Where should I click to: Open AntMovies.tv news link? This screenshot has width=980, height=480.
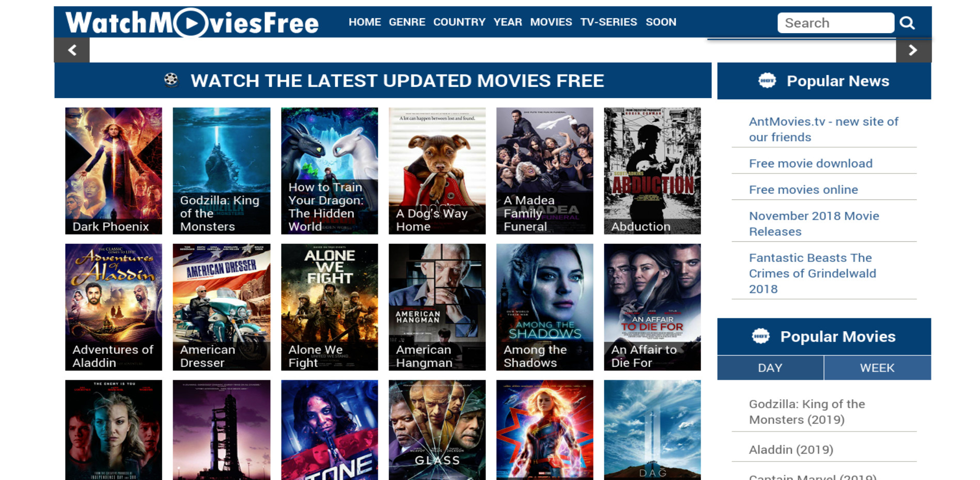click(x=823, y=129)
